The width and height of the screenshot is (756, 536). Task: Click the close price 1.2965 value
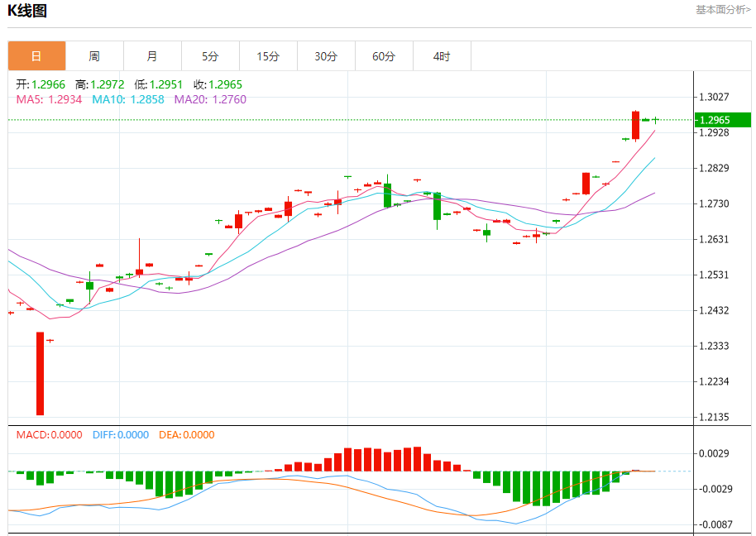(x=225, y=85)
